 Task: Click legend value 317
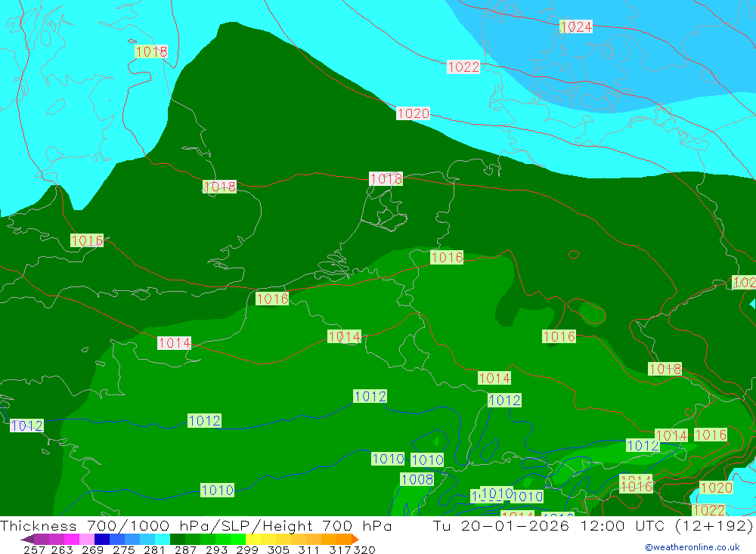[340, 549]
